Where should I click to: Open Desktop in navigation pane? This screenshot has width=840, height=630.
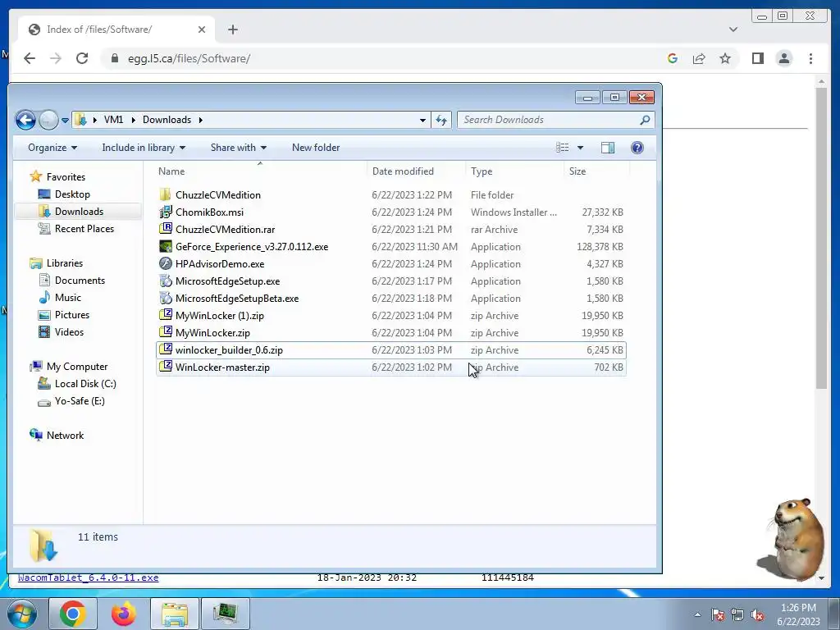coord(72,194)
